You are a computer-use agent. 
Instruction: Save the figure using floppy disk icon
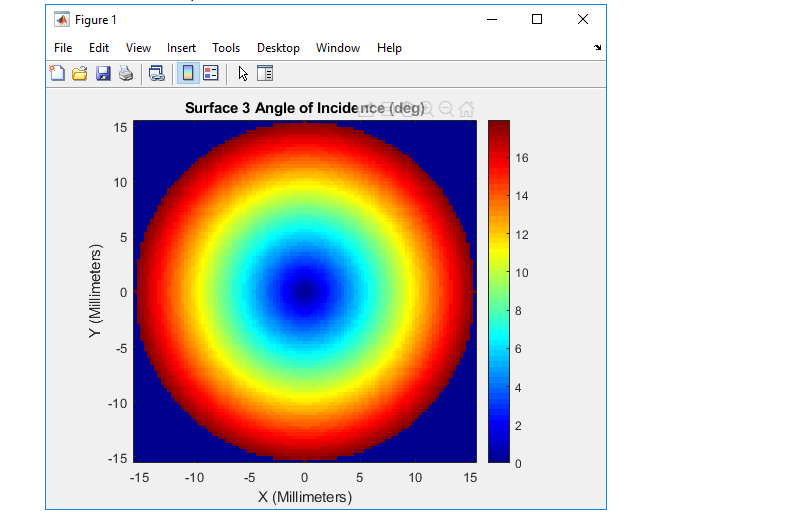tap(103, 73)
